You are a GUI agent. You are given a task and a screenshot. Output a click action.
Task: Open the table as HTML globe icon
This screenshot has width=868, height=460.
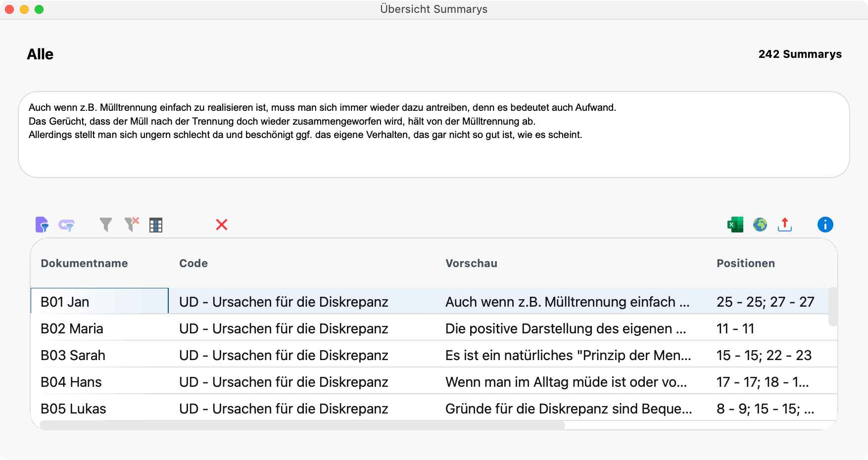(x=760, y=225)
